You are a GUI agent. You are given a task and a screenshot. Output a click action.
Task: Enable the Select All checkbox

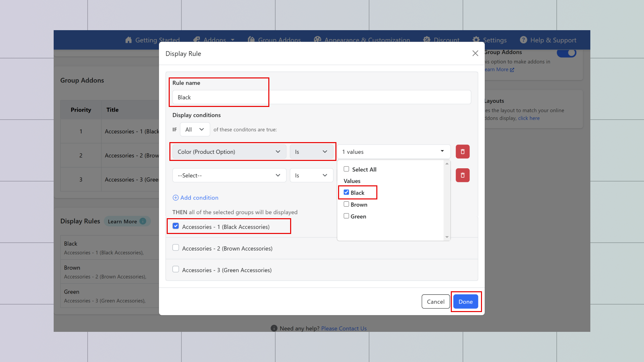(x=346, y=169)
